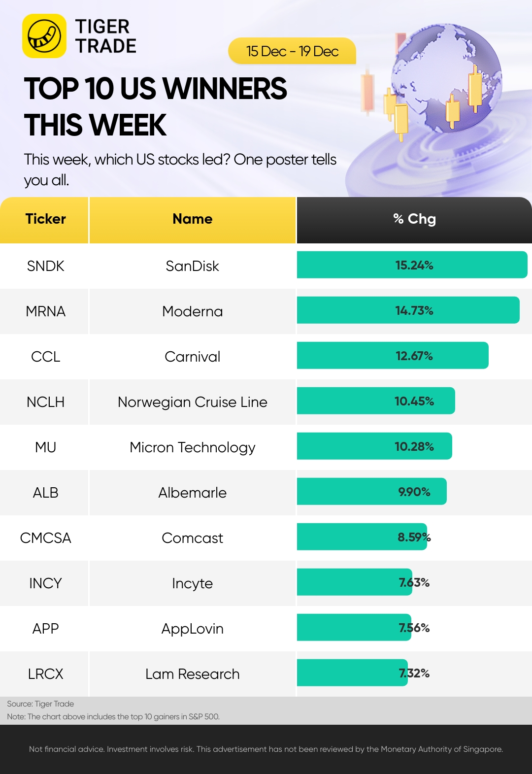The width and height of the screenshot is (532, 774).
Task: Click the Norwegian Cruise Line name
Action: pyautogui.click(x=192, y=402)
